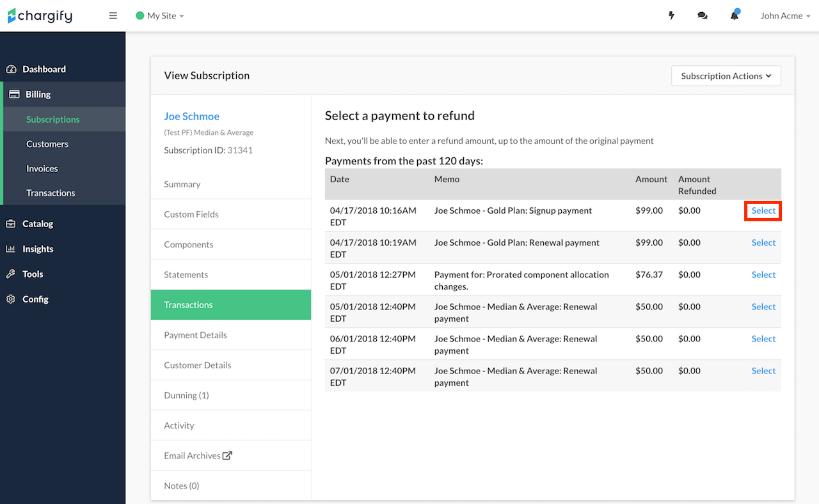Open the Email Archives tab
The image size is (819, 504).
coord(231,455)
